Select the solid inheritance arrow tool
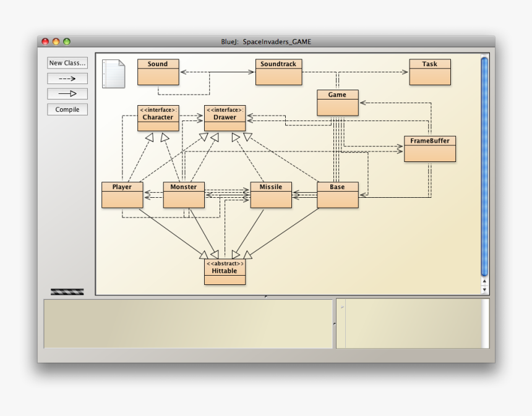Viewport: 532px width, 416px height. tap(67, 93)
